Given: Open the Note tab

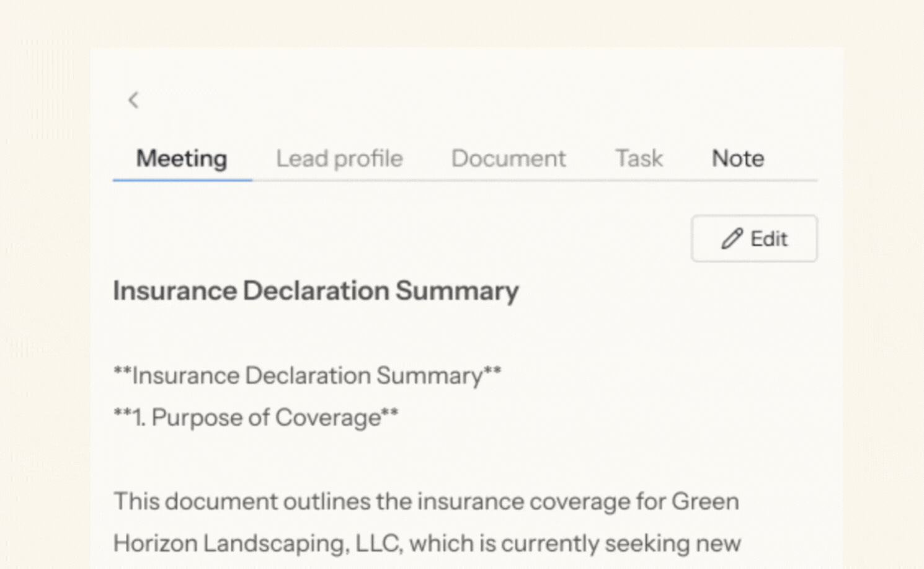Looking at the screenshot, I should 737,159.
